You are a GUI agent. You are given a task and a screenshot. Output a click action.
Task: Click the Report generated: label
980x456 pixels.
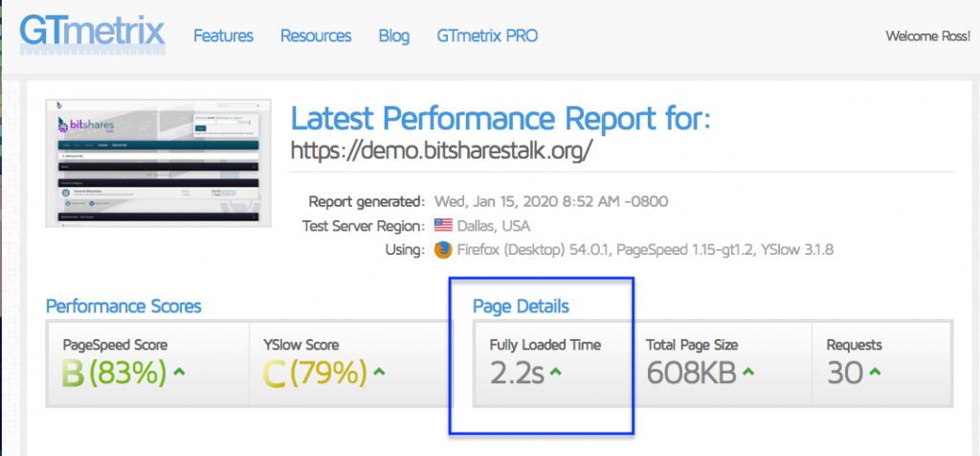point(367,201)
